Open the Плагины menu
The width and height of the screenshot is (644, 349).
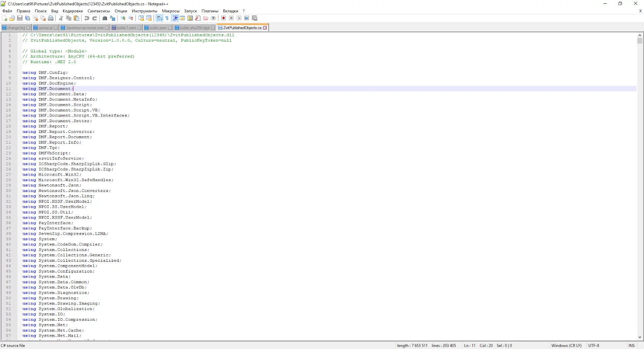(210, 11)
